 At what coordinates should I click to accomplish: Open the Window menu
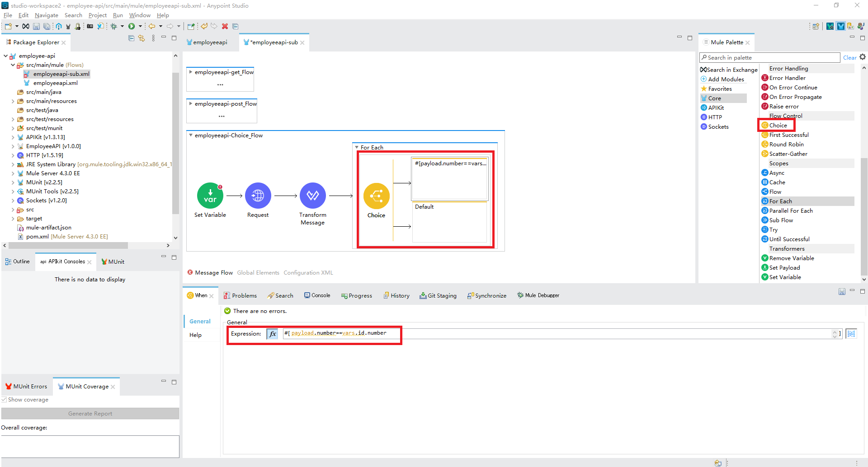click(x=140, y=15)
